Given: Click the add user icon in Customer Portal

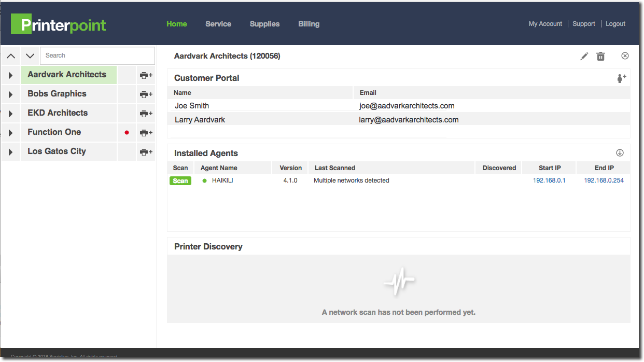Looking at the screenshot, I should [621, 78].
